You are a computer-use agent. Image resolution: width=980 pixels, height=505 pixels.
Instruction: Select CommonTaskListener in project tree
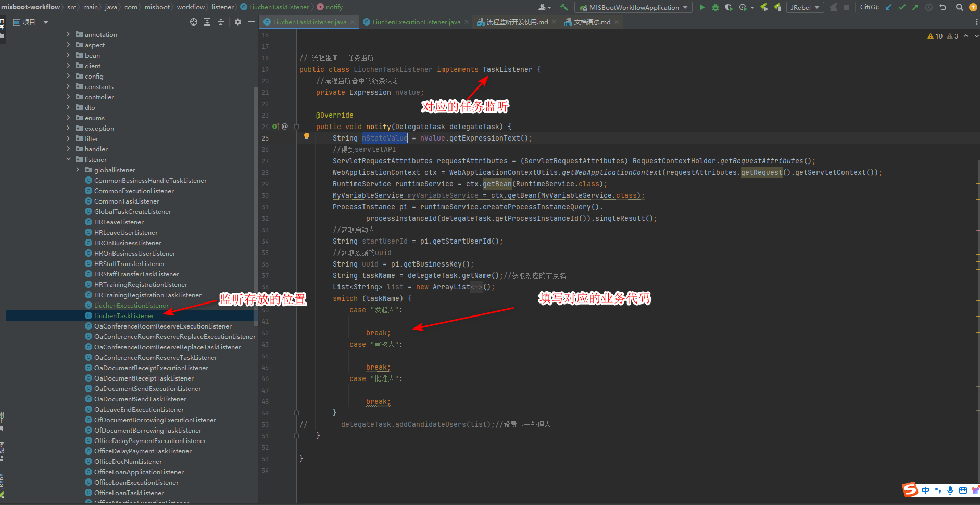[x=127, y=201]
